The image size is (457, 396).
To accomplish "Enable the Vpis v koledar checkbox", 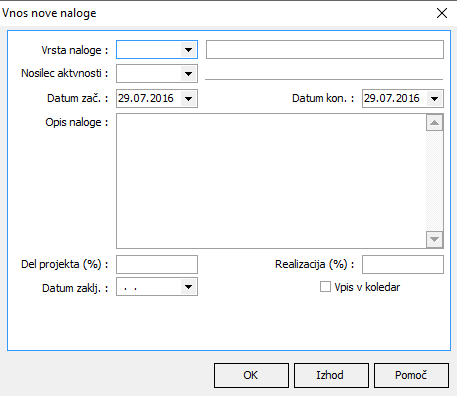I will [x=325, y=287].
